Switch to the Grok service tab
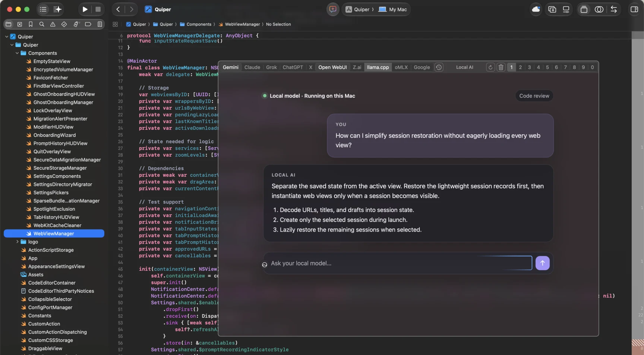The image size is (644, 355). click(271, 67)
